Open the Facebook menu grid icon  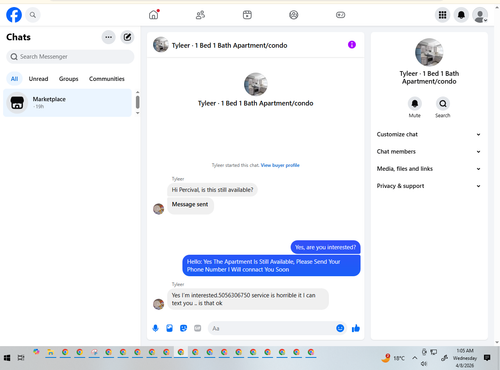442,15
